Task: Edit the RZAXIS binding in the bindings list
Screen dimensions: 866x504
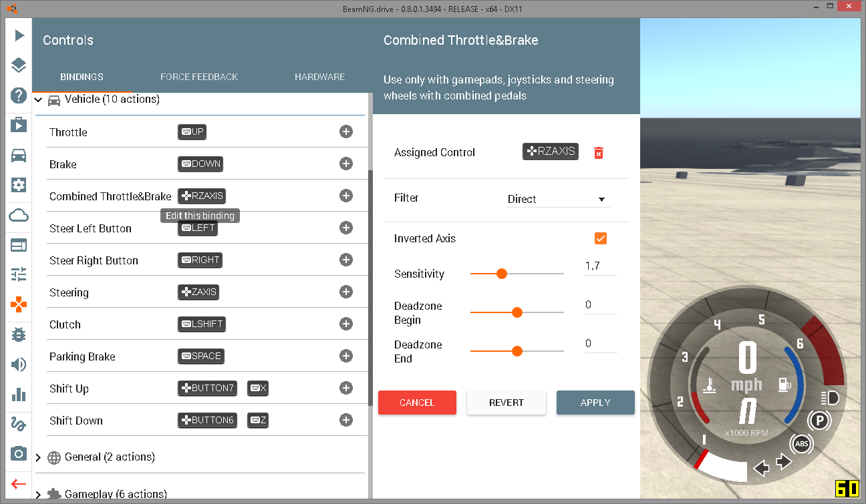Action: pos(202,196)
